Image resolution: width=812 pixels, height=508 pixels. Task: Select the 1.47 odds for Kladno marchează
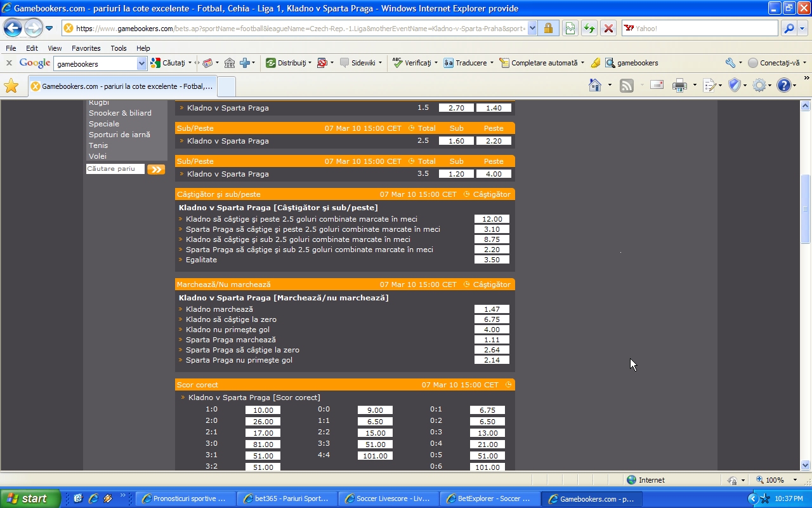492,309
